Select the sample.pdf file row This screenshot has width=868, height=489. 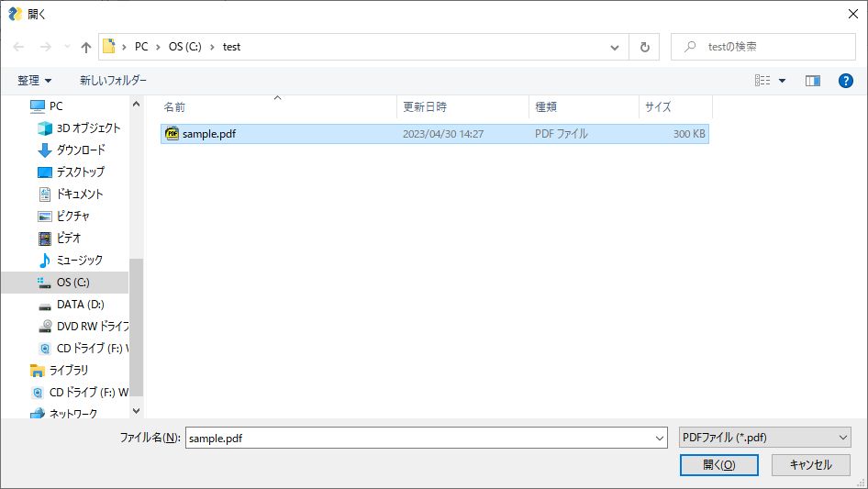(435, 134)
